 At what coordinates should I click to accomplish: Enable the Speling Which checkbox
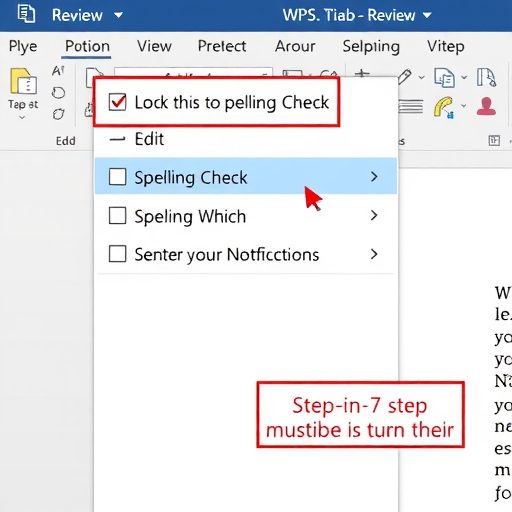(x=117, y=215)
